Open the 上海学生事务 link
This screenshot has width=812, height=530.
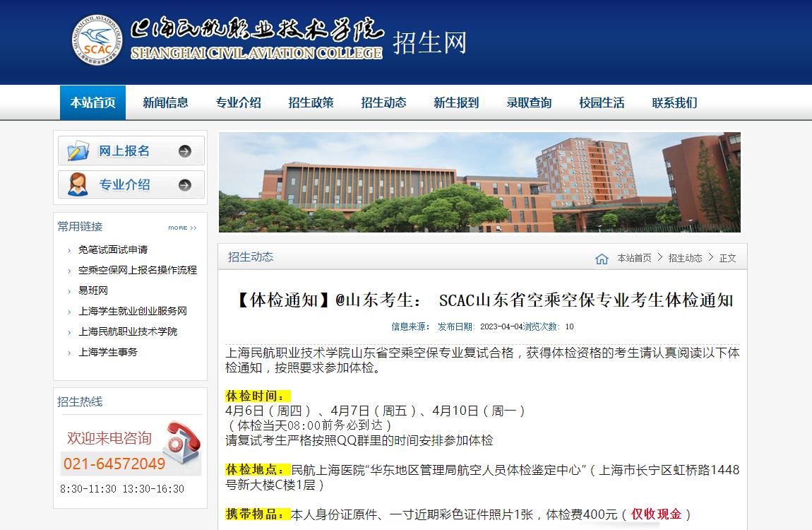[108, 353]
